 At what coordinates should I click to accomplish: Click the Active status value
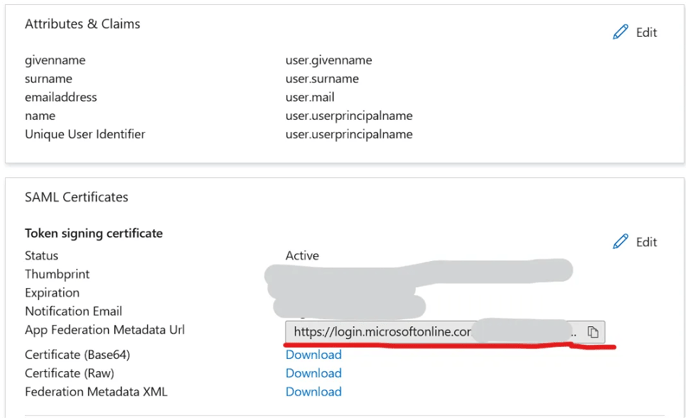(x=302, y=255)
